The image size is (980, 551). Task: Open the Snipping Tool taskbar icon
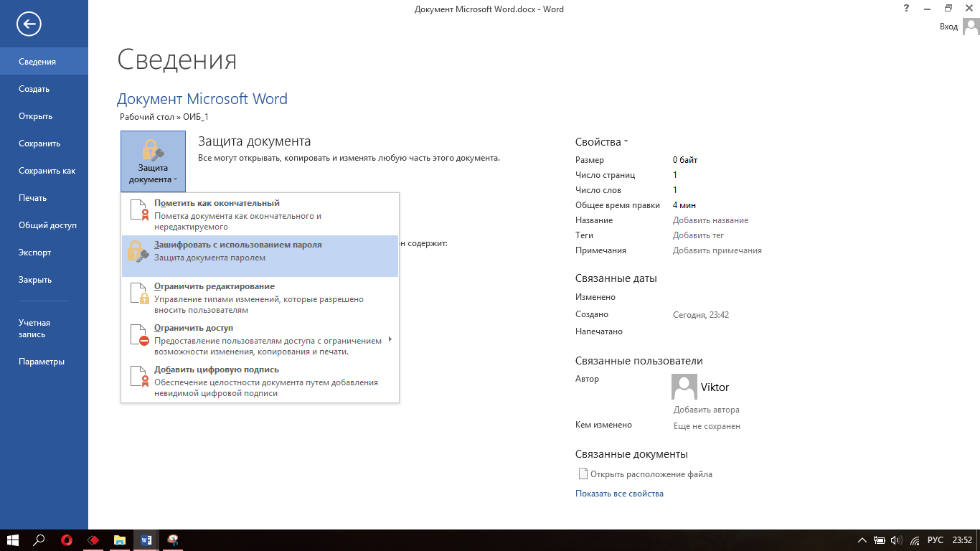pos(173,540)
